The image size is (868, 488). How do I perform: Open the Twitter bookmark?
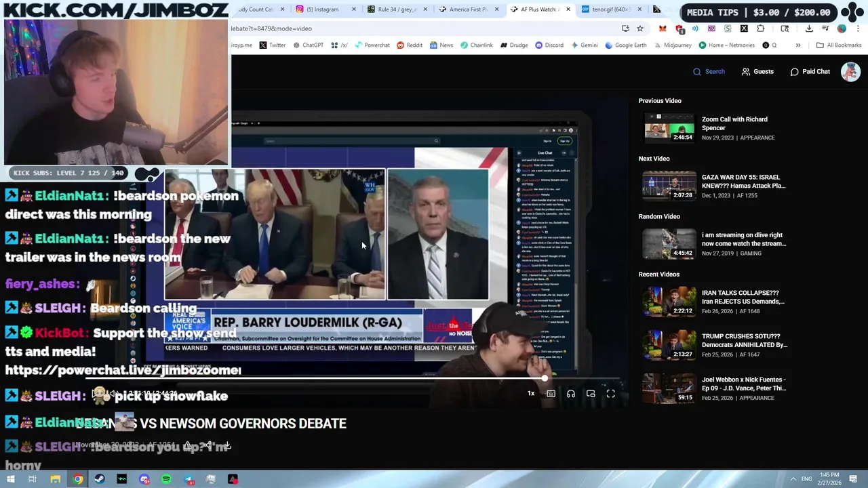272,45
